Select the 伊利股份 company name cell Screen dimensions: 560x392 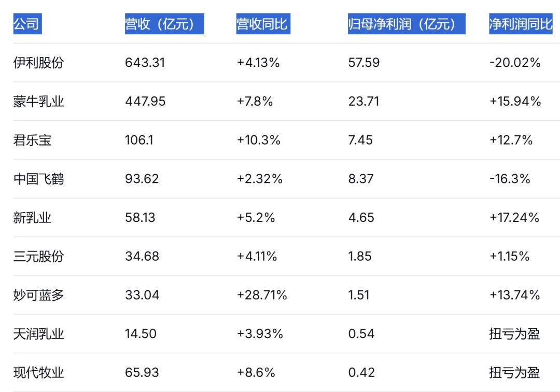pyautogui.click(x=38, y=63)
